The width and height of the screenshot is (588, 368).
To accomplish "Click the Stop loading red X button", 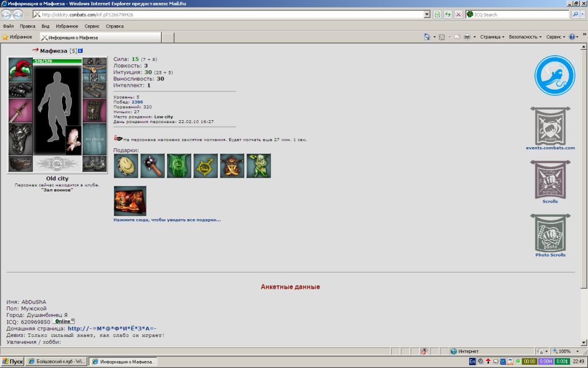I will [458, 14].
